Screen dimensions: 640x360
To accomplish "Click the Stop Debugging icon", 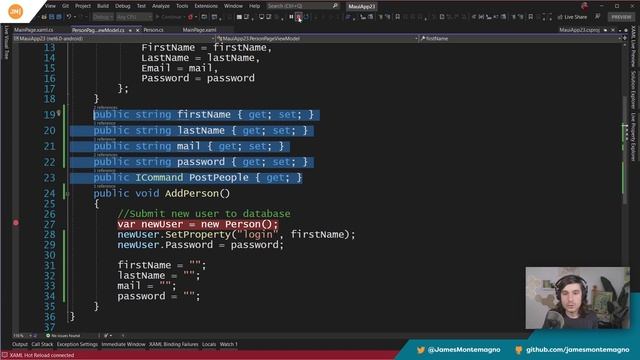I will [299, 17].
